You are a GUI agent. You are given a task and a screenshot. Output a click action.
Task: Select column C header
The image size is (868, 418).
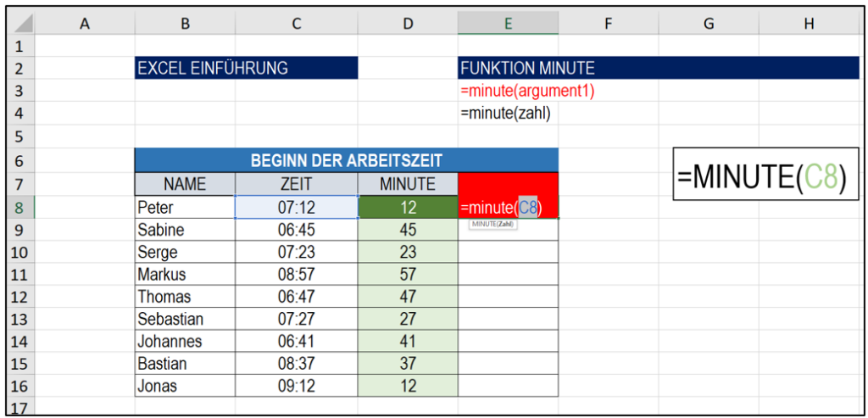point(296,23)
